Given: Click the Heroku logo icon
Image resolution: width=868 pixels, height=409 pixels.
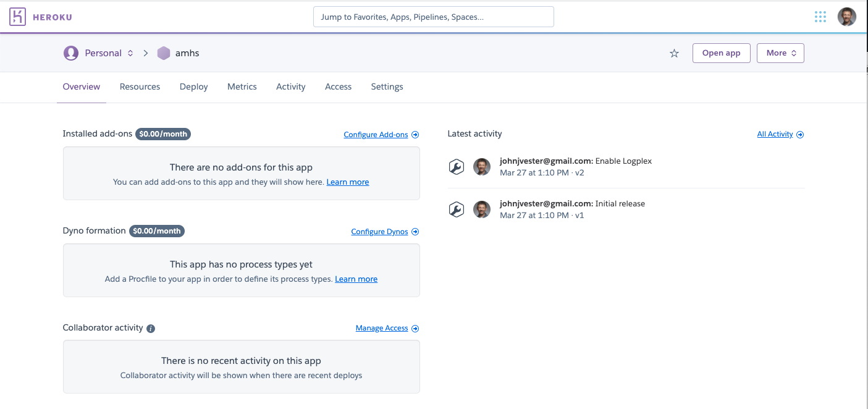Looking at the screenshot, I should 17,17.
